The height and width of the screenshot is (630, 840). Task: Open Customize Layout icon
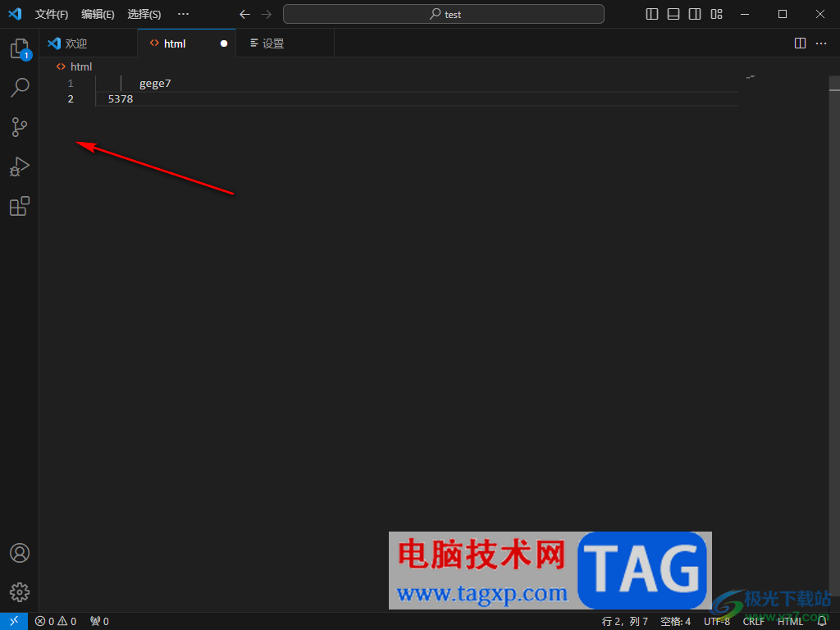[717, 15]
